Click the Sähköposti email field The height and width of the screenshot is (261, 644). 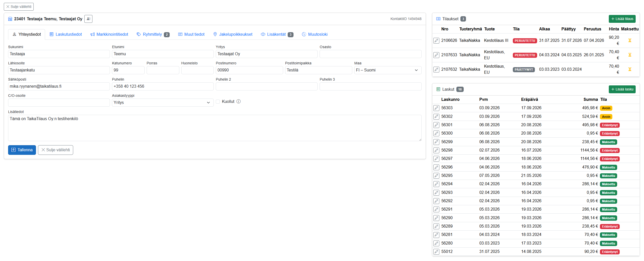point(59,86)
